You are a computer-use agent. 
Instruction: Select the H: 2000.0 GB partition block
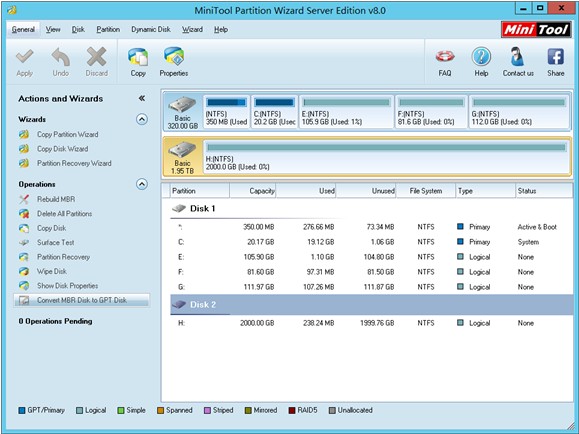386,157
